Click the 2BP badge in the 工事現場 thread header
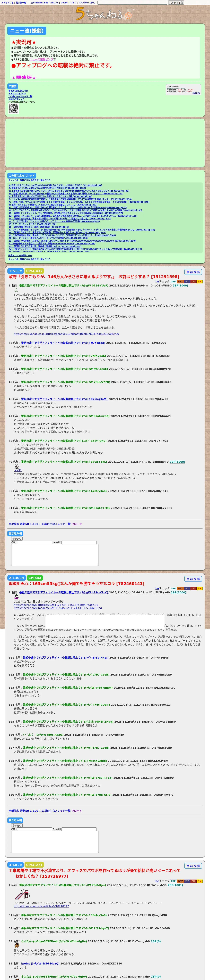This screenshot has width=210, height=980. (173, 881)
